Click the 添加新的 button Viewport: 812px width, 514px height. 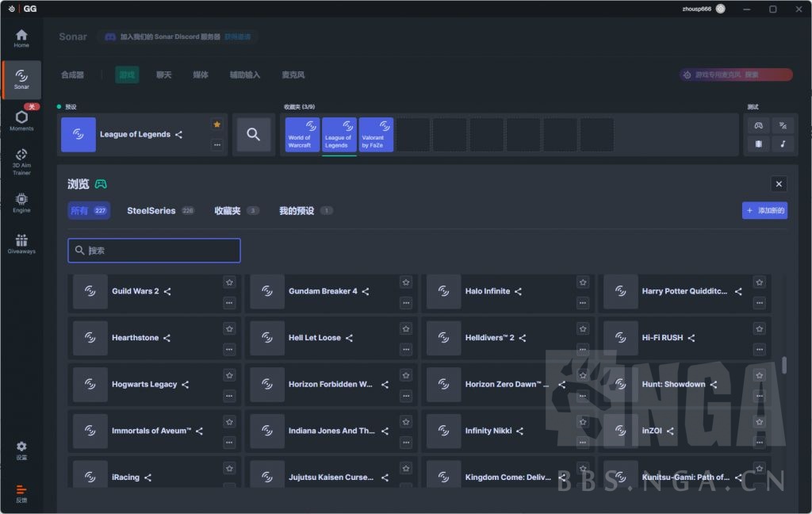764,210
